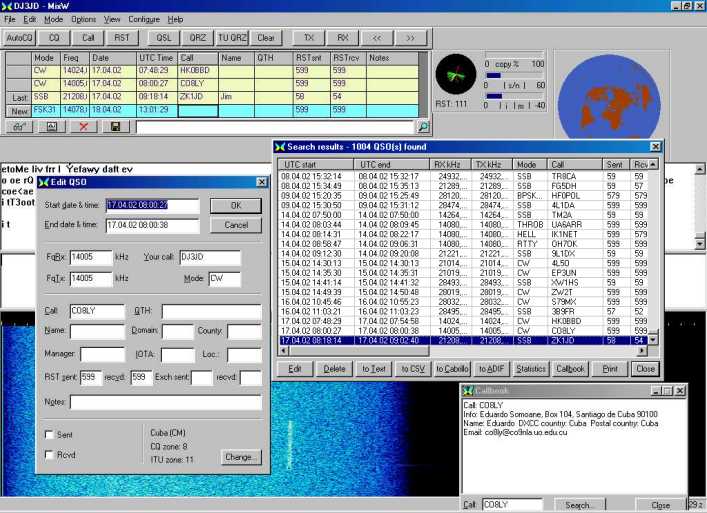
Task: Open the Configure menu
Action: (x=144, y=19)
